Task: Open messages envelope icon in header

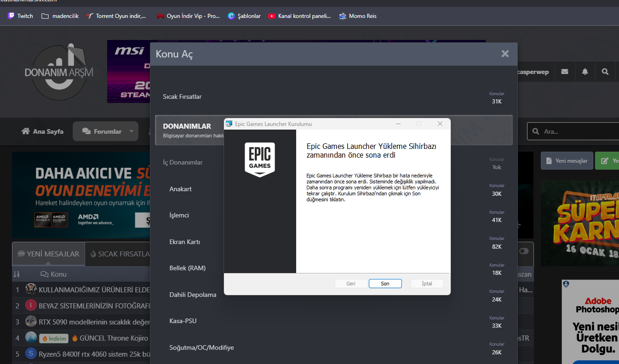Action: click(564, 72)
